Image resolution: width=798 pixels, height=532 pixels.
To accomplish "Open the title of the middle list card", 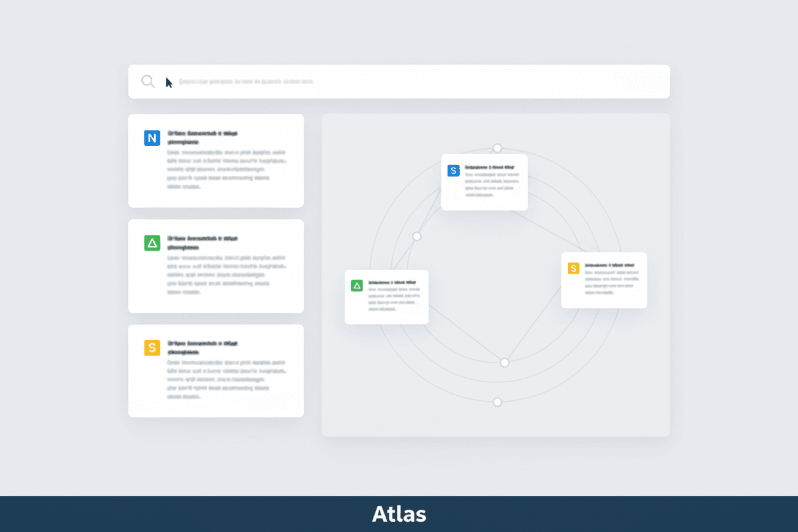I will [x=202, y=242].
